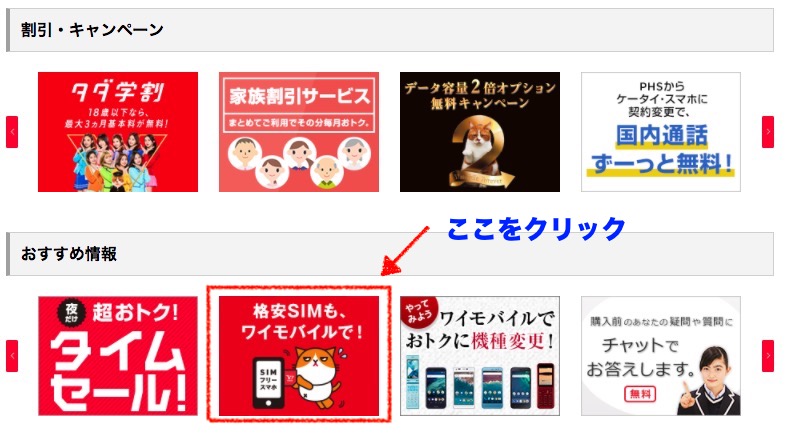The height and width of the screenshot is (437, 787).
Task: Open the タダ学割 campaign banner
Action: tap(118, 131)
